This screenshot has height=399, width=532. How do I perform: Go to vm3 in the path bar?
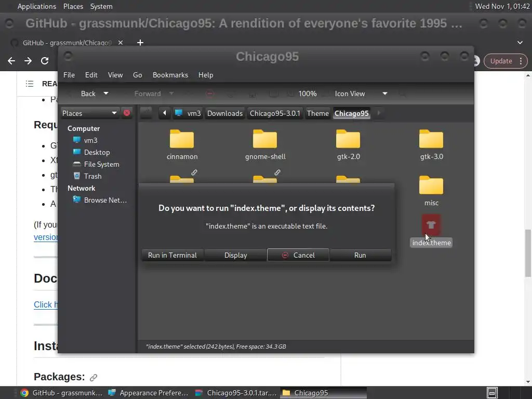pos(189,113)
